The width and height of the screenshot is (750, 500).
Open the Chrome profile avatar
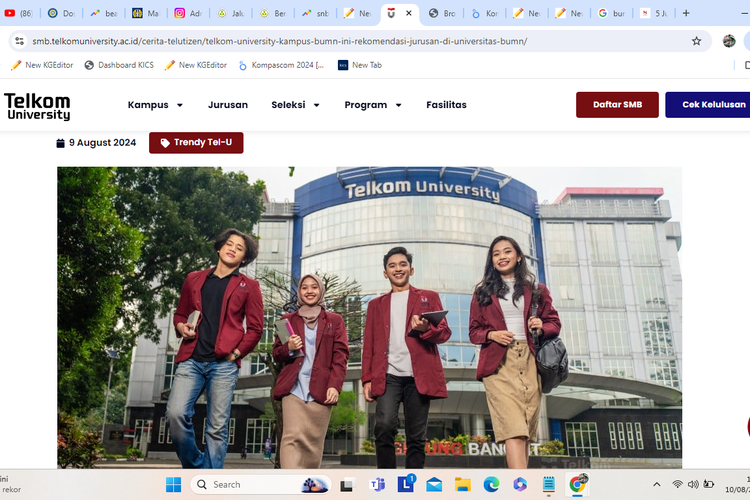(729, 41)
